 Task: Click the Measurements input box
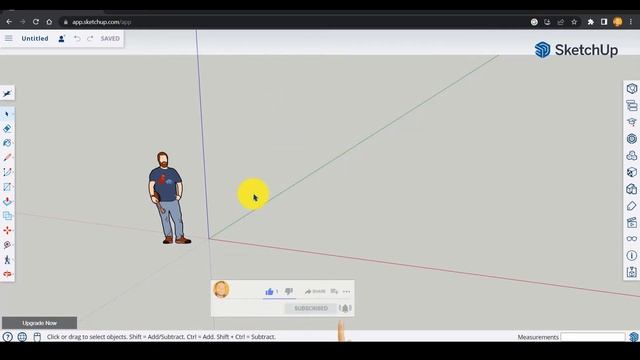point(593,337)
